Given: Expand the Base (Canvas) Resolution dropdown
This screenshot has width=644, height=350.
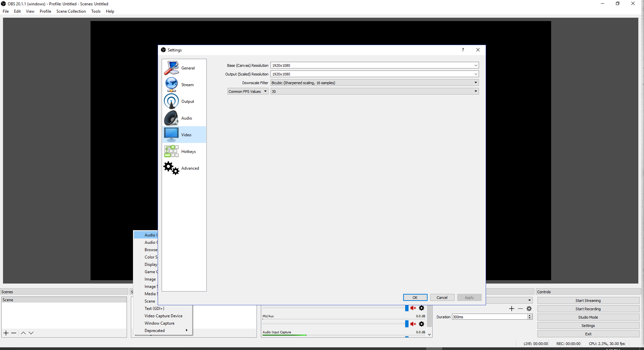Looking at the screenshot, I should click(476, 65).
